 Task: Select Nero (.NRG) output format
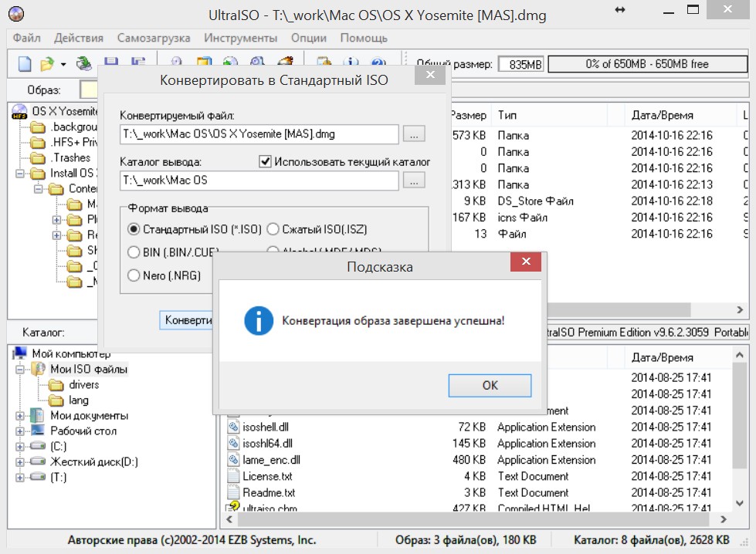[x=134, y=275]
